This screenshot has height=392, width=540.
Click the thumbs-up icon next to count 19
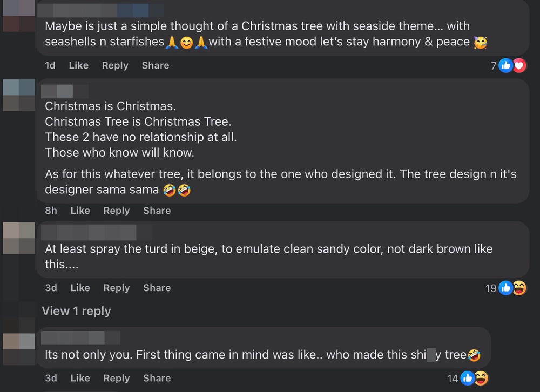[x=506, y=288]
